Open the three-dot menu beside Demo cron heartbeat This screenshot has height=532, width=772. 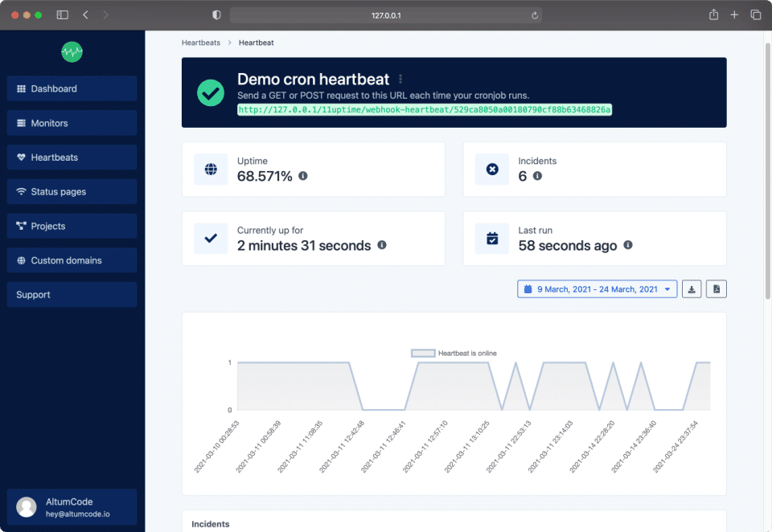(x=400, y=80)
